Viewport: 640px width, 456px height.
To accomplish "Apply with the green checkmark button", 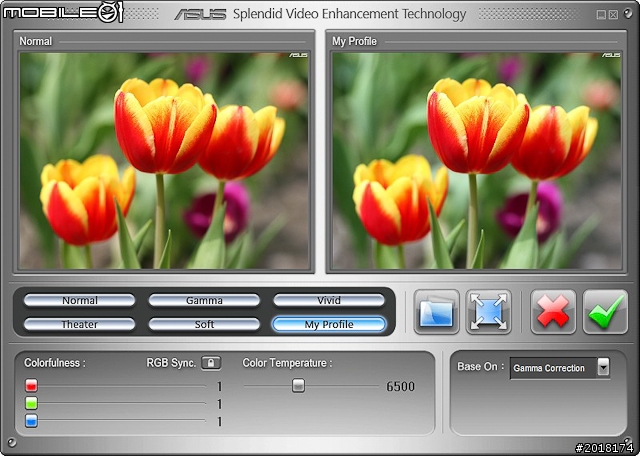I will 605,312.
